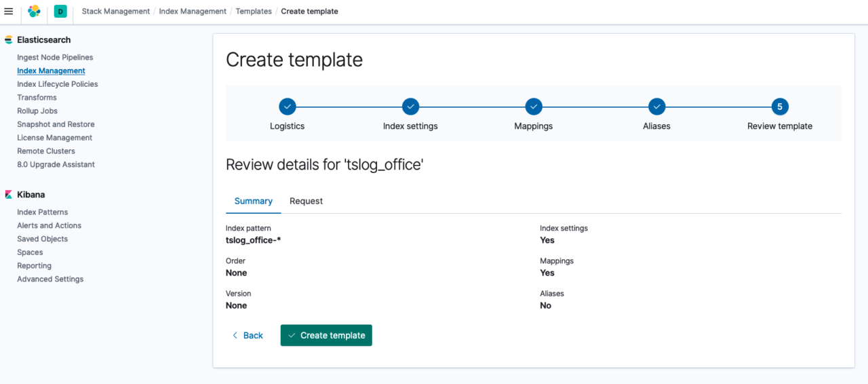Image resolution: width=868 pixels, height=384 pixels.
Task: Return to Index settings step checkmark
Action: [410, 107]
